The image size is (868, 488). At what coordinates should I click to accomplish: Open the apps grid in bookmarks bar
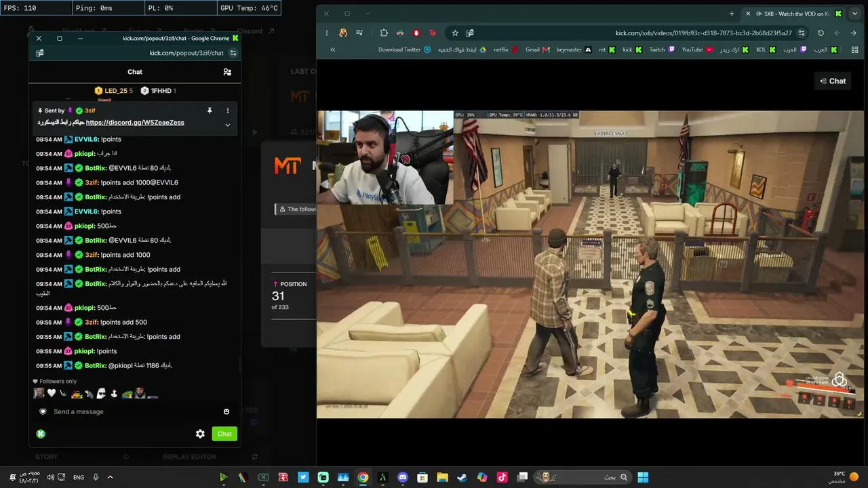(x=854, y=49)
